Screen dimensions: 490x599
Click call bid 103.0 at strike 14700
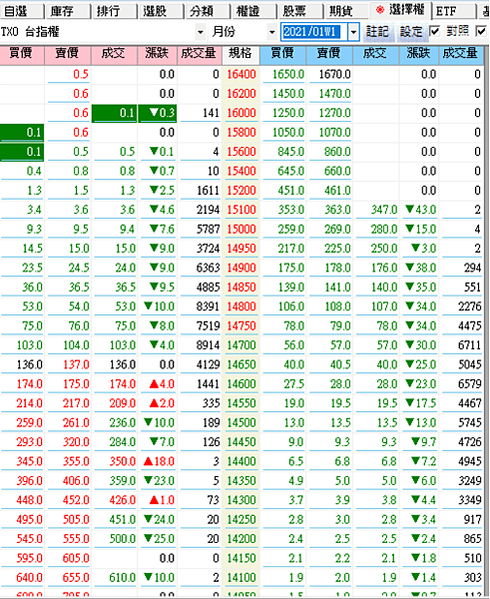pos(30,345)
